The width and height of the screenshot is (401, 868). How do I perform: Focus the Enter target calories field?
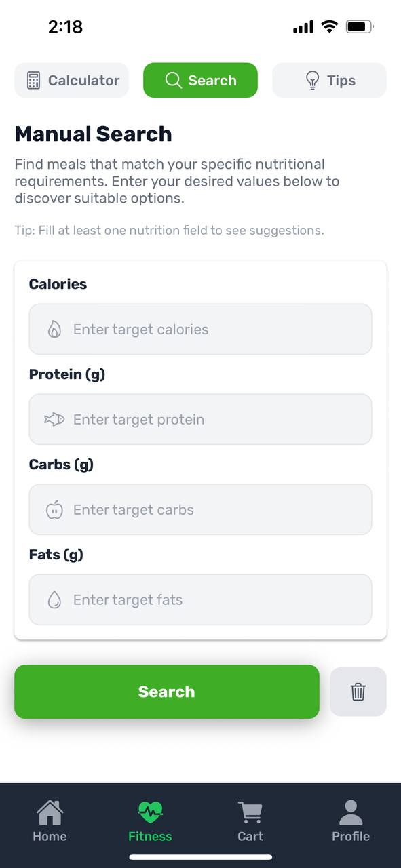pyautogui.click(x=200, y=329)
